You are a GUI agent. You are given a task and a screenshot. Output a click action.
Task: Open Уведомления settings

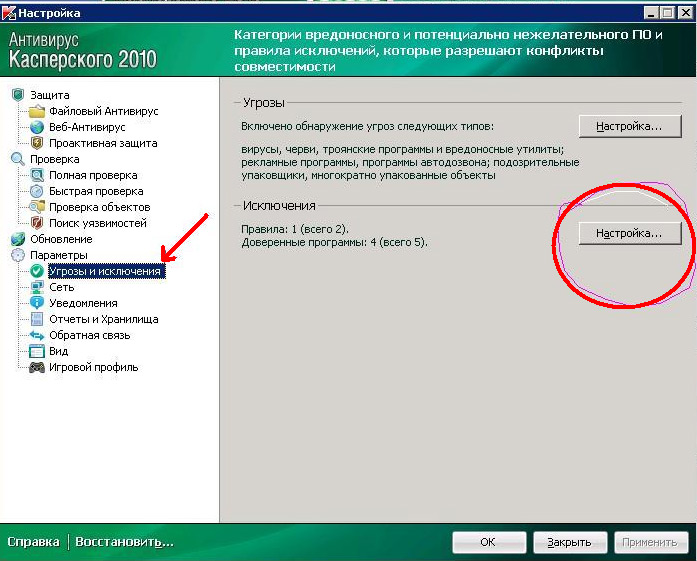click(x=83, y=303)
